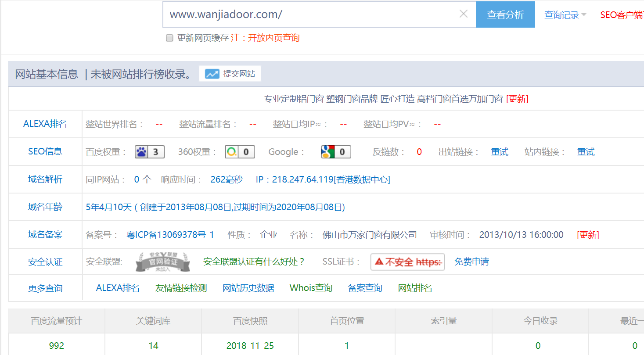Image resolution: width=644 pixels, height=355 pixels.
Task: Click the 安全联盟 official verification badge
Action: (162, 262)
